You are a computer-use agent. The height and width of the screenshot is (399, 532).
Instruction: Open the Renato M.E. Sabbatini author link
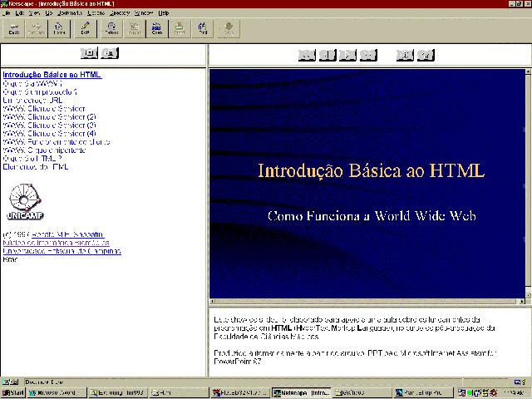68,234
